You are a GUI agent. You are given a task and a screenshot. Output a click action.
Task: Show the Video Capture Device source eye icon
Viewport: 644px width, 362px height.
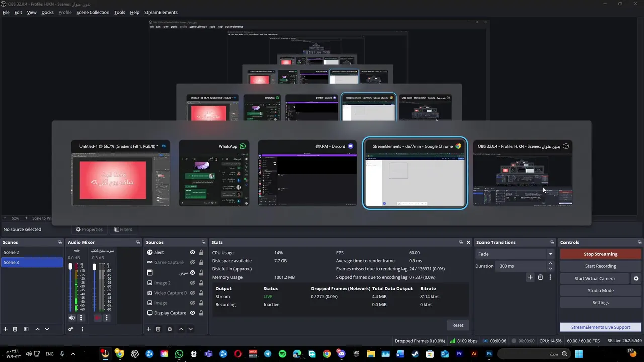(x=192, y=293)
